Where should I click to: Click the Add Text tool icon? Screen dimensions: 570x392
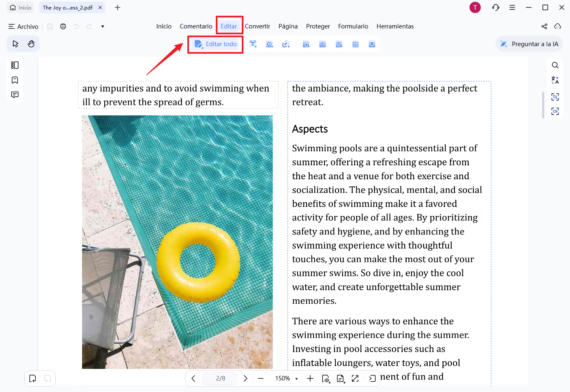[x=253, y=44]
